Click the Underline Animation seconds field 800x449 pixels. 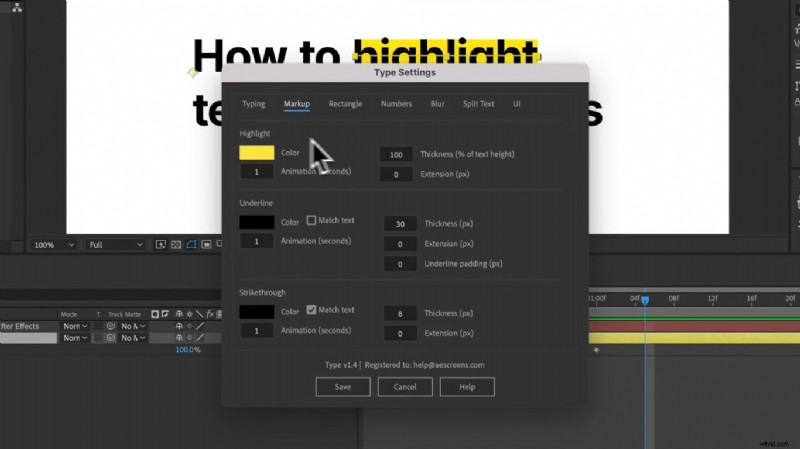point(257,241)
